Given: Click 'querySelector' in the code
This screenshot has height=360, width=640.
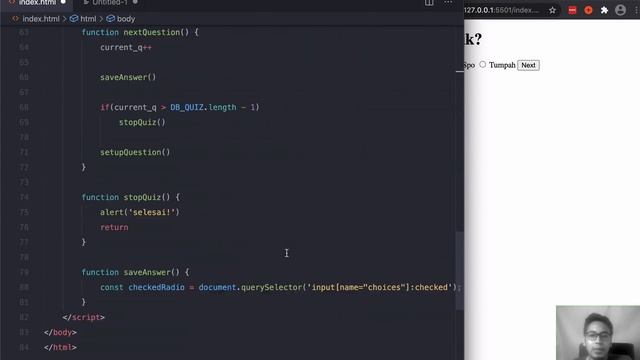Looking at the screenshot, I should click(271, 287).
